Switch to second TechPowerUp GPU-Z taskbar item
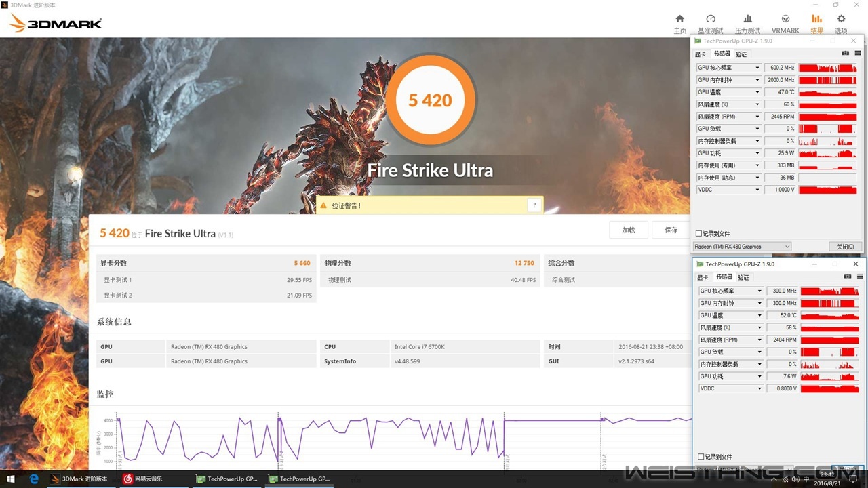 point(298,479)
